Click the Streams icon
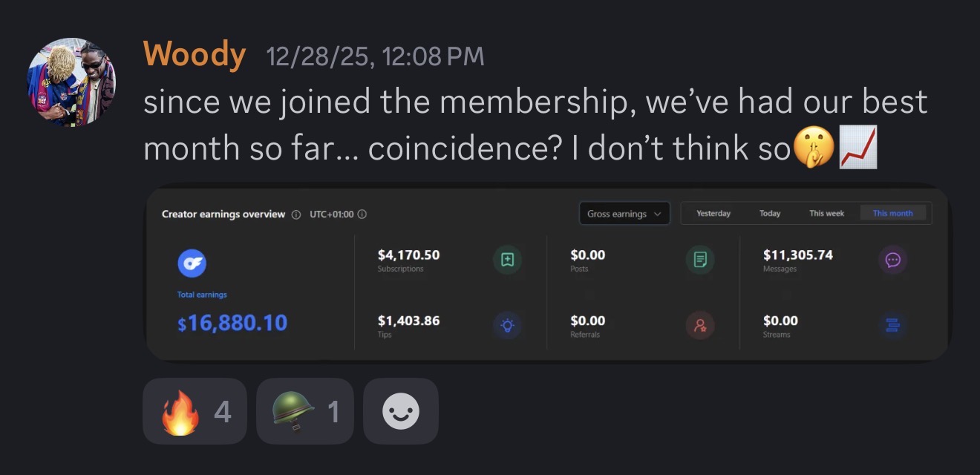 [892, 325]
